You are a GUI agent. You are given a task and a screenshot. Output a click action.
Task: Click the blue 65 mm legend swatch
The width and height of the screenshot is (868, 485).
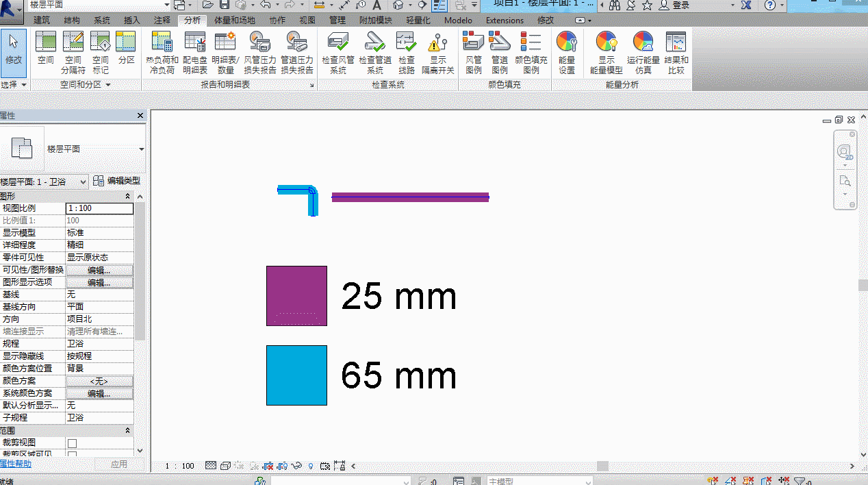coord(296,375)
